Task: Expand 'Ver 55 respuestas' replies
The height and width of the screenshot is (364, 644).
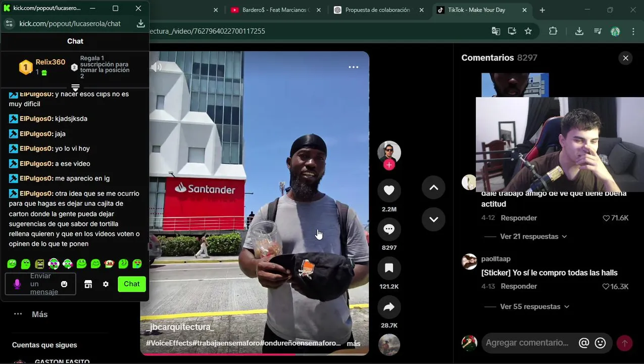Action: click(534, 306)
